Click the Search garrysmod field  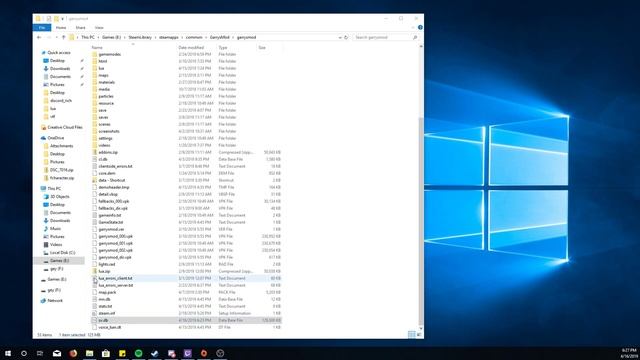tap(386, 37)
